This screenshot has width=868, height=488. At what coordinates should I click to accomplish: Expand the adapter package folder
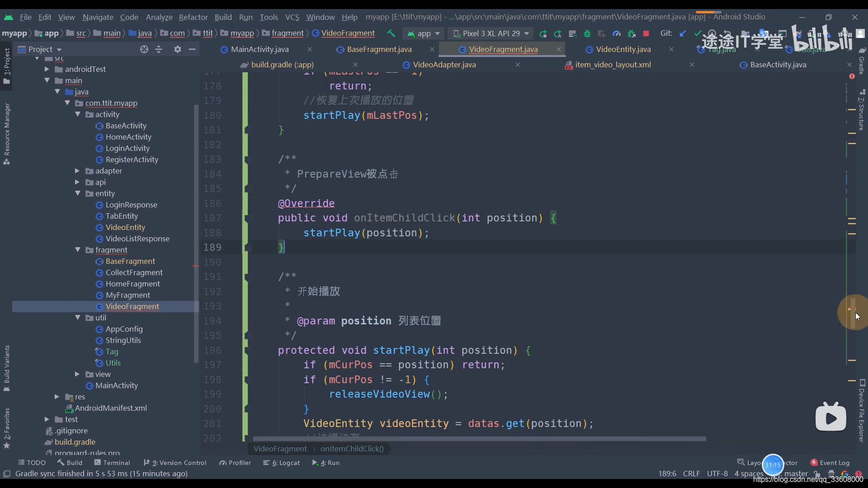point(77,171)
